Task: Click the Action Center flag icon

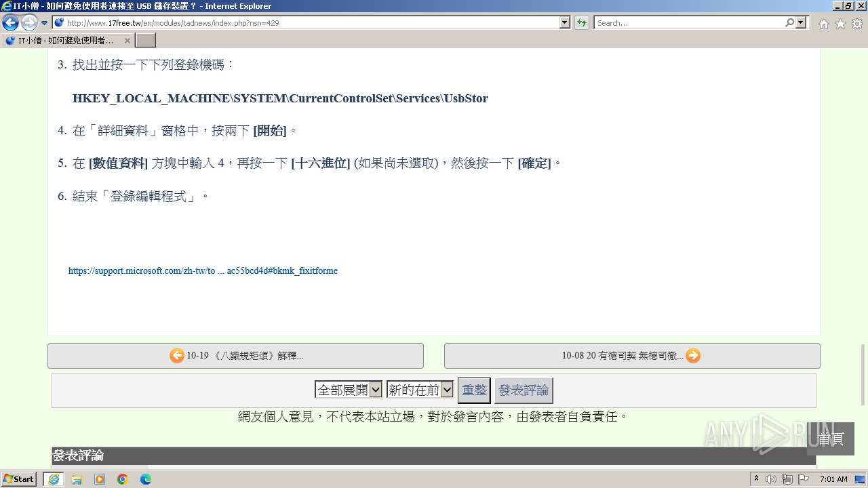Action: 804,479
